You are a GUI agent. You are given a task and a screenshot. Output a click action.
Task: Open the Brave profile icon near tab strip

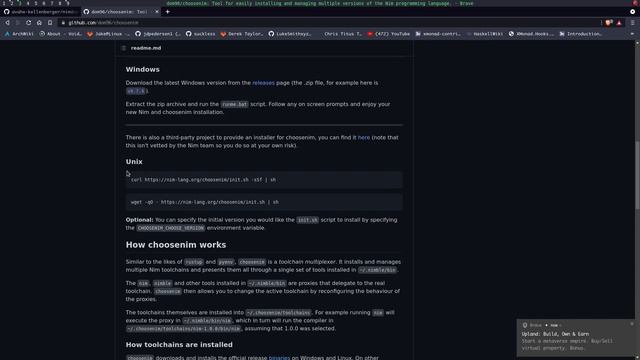632,12
